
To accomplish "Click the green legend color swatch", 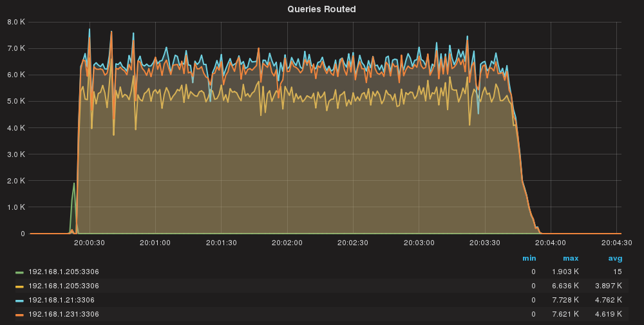I will [19, 272].
